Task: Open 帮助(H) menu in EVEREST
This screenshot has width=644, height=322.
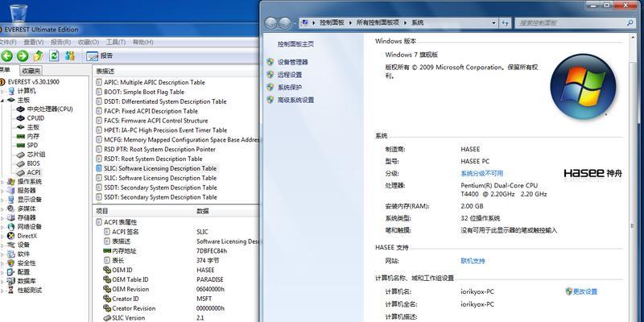Action: [143, 42]
